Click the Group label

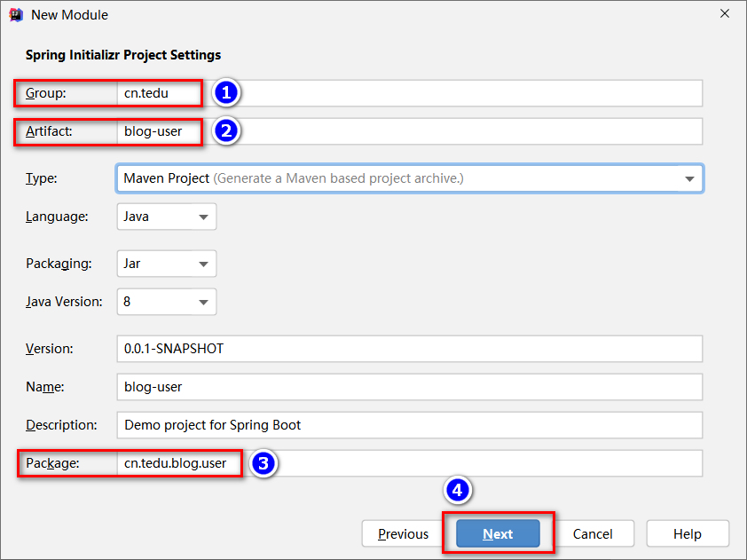pos(46,93)
